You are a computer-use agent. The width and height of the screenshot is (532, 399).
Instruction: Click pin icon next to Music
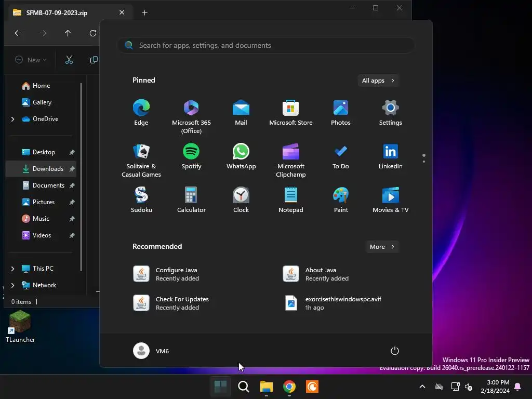tap(72, 219)
